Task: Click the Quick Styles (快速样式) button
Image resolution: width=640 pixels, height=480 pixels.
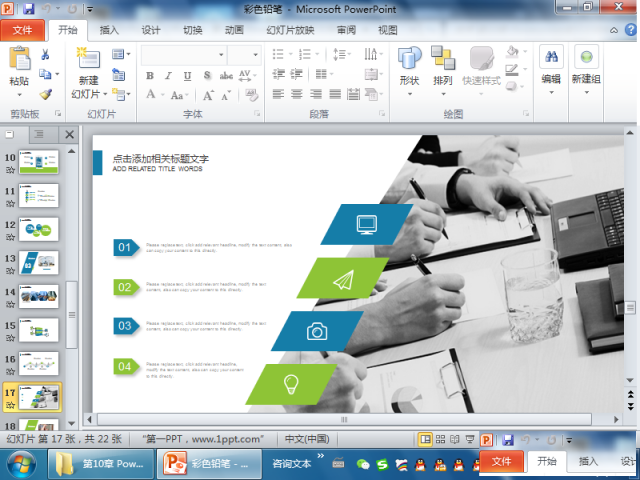Action: click(482, 65)
